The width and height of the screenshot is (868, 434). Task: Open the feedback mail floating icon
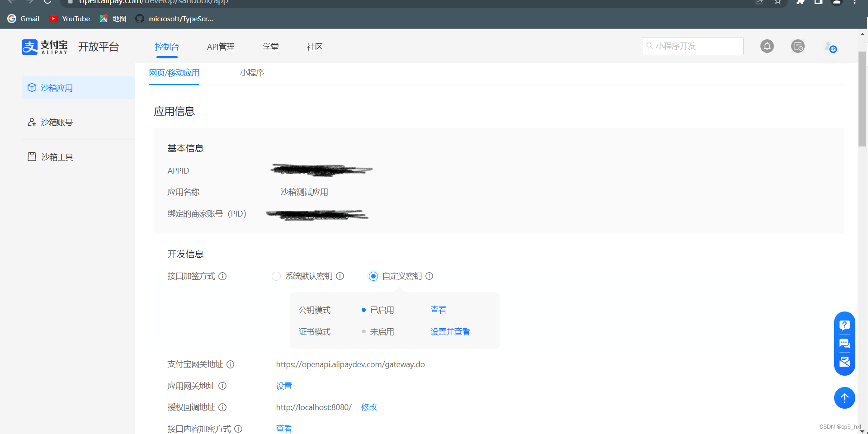point(844,362)
